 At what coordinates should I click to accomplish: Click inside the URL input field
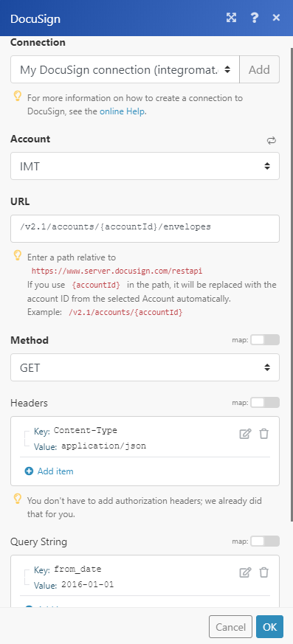145,229
